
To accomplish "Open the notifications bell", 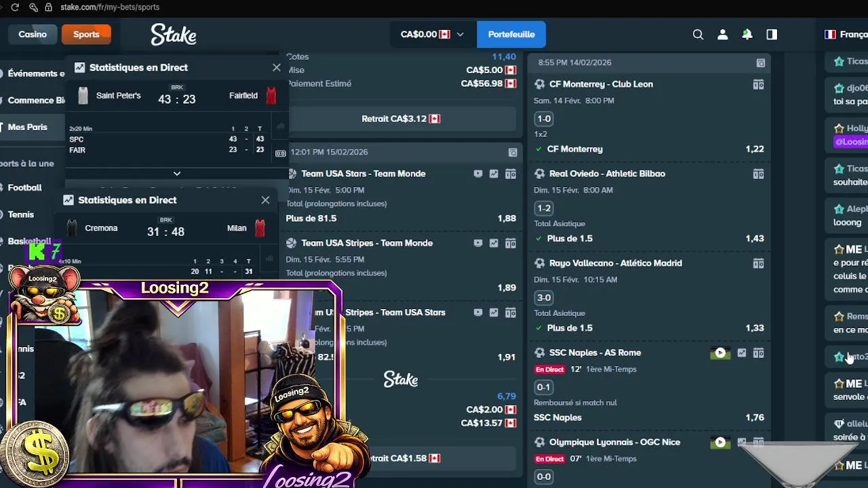I will (x=747, y=35).
